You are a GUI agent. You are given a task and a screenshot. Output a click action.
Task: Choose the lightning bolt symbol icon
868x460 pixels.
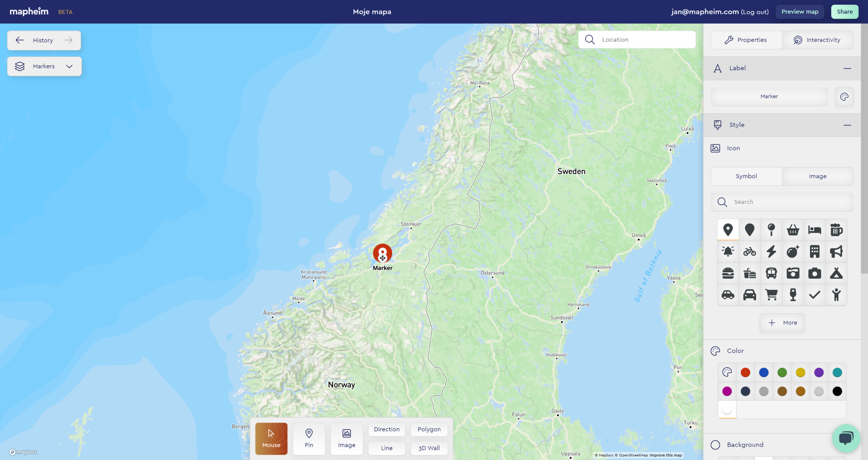pos(771,252)
